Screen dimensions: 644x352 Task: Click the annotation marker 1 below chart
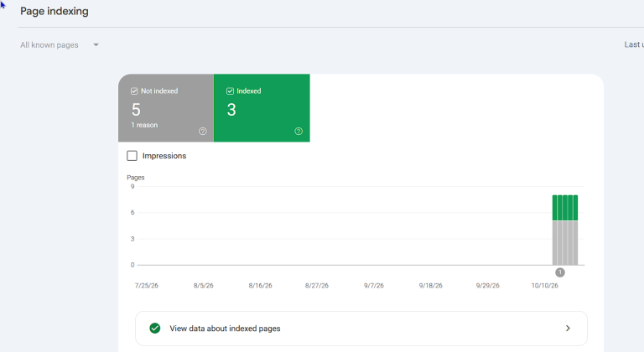(x=560, y=272)
